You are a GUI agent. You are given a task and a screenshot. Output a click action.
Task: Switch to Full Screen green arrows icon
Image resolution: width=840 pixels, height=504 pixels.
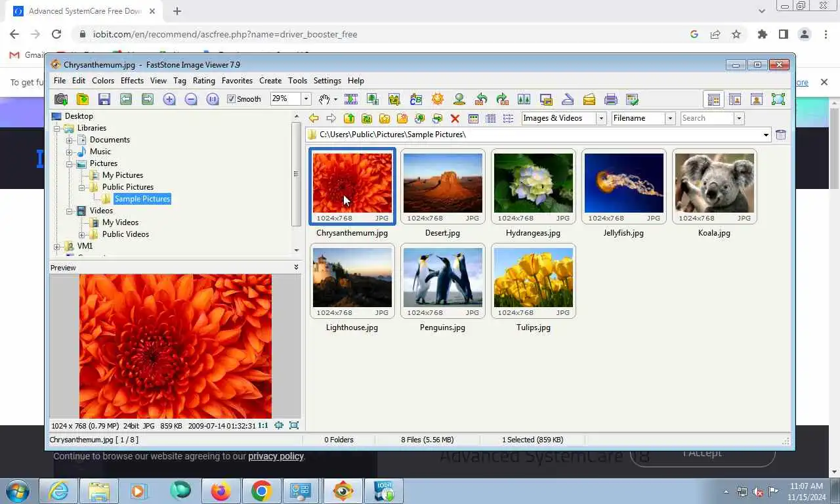(778, 99)
